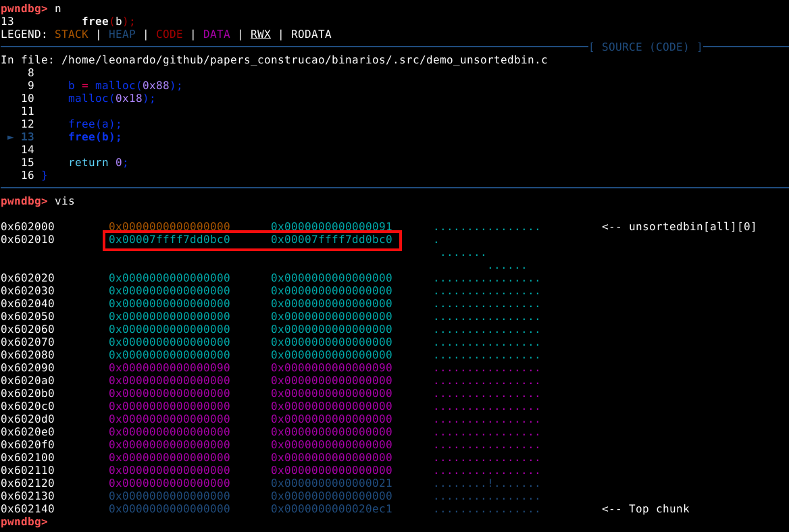
Task: Click the free(a) source line
Action: [95, 124]
